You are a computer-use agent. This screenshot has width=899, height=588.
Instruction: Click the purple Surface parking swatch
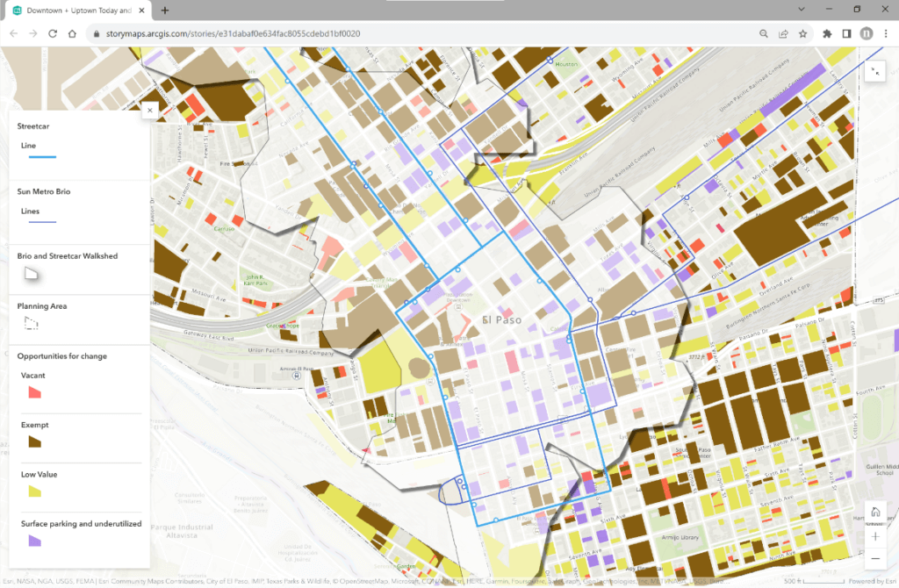(x=35, y=541)
